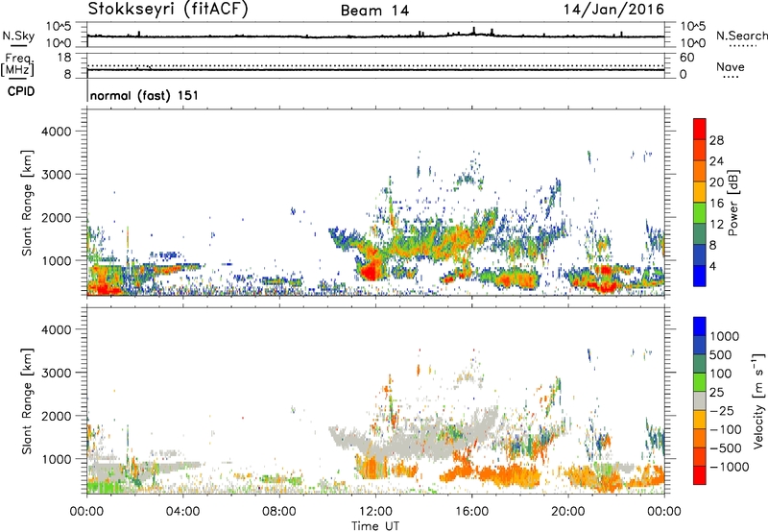Click the 'N.Search' legend label
The height and width of the screenshot is (532, 768).
click(x=741, y=36)
